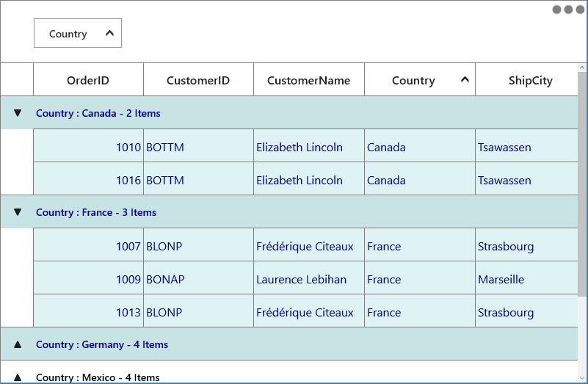Sort by ShipCity column header

click(526, 80)
